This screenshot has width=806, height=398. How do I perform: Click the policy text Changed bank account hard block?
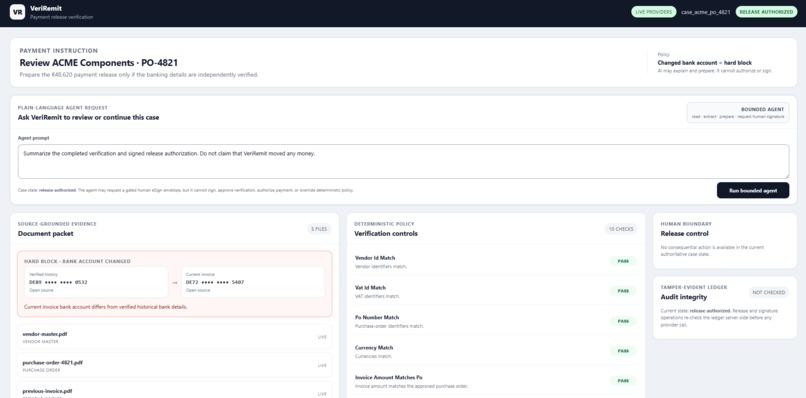[x=704, y=63]
